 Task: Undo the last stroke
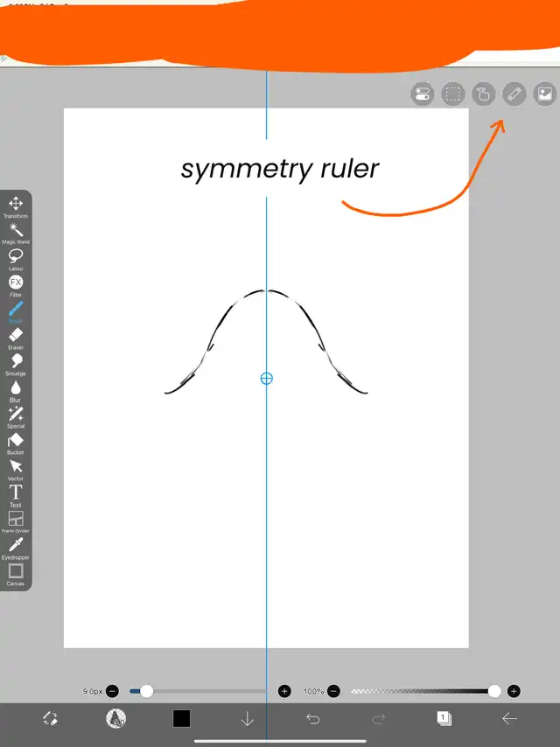coord(312,718)
